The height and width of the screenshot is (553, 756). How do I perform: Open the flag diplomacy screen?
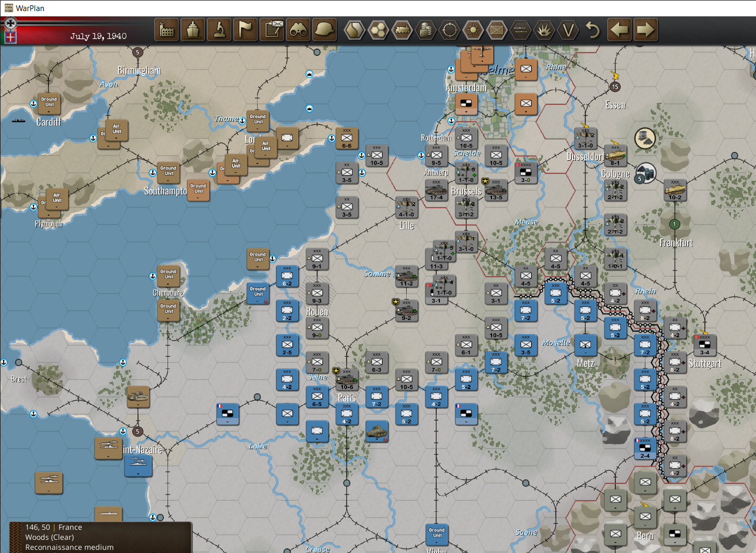tap(246, 30)
